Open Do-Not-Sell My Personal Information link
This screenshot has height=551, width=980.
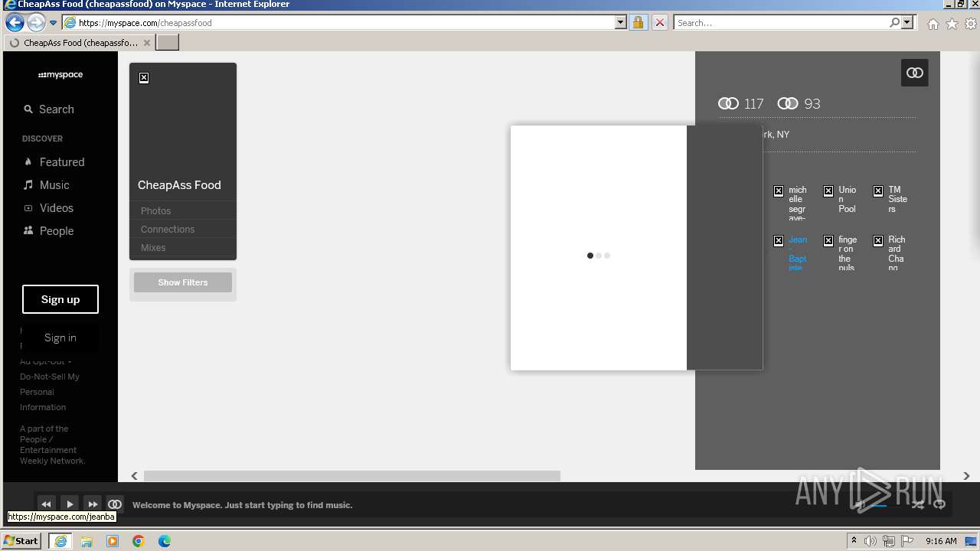click(x=50, y=392)
